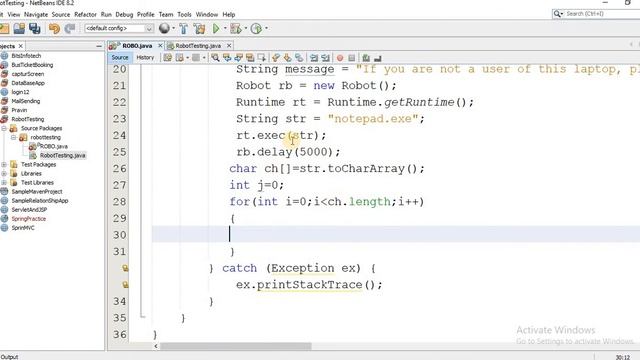The image size is (640, 360).
Task: Click the grayed Redo arrow icon
Action: (x=70, y=28)
